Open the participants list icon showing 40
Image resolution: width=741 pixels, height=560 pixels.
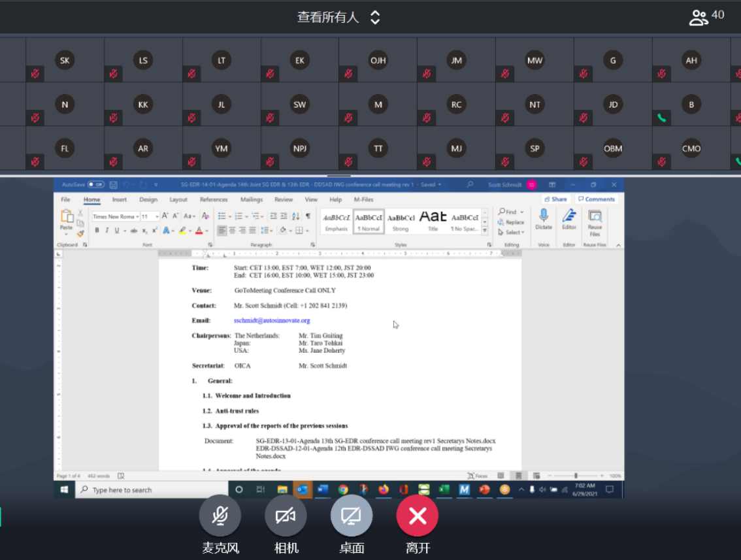click(x=706, y=16)
